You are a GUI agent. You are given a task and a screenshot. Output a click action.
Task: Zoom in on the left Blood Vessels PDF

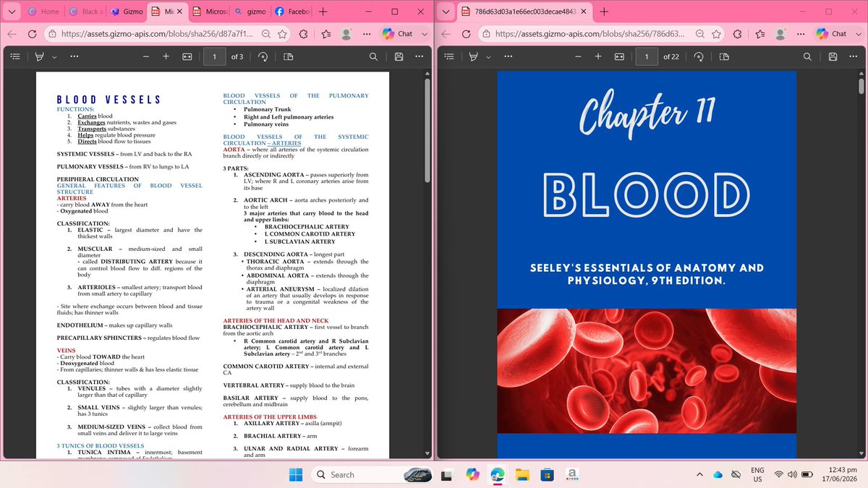pos(166,56)
